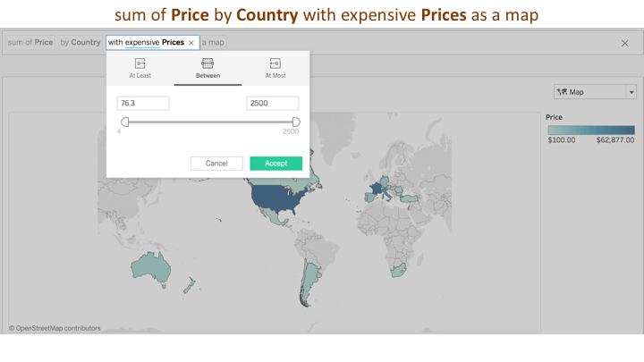
Task: Open the Map visualization dropdown arrow
Action: coord(631,92)
